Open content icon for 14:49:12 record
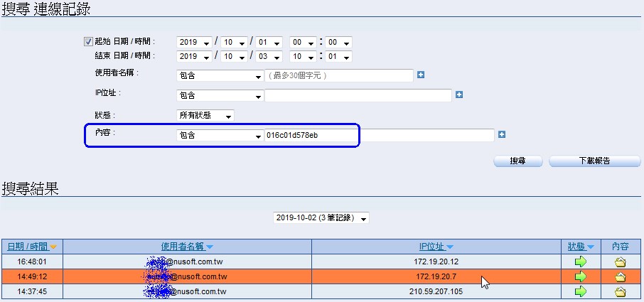 (x=620, y=276)
